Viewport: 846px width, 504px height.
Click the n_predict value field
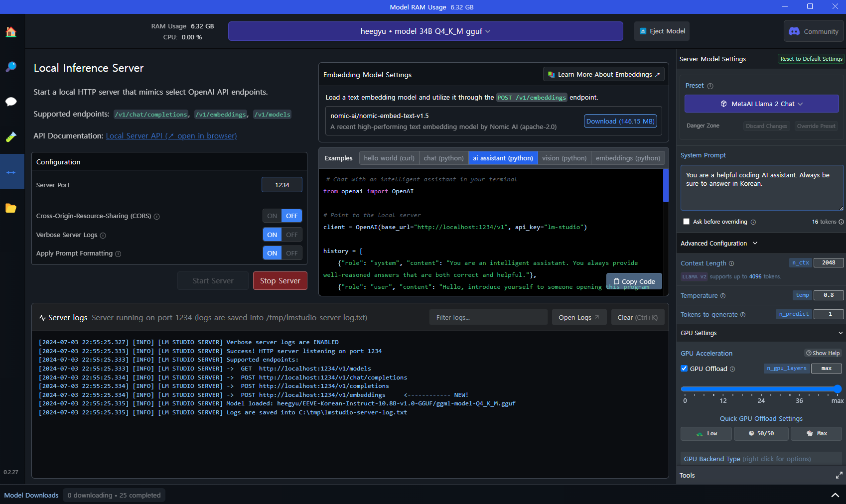click(829, 314)
